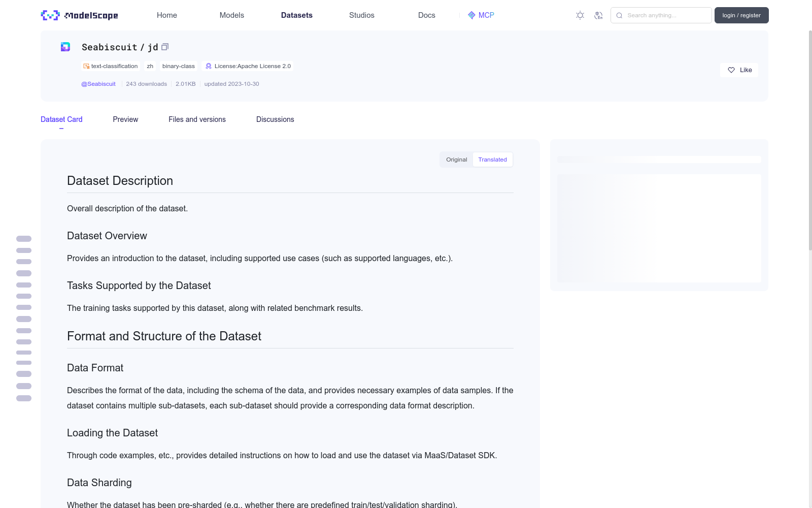The width and height of the screenshot is (812, 508).
Task: Click the ModelScope logo
Action: [x=79, y=15]
